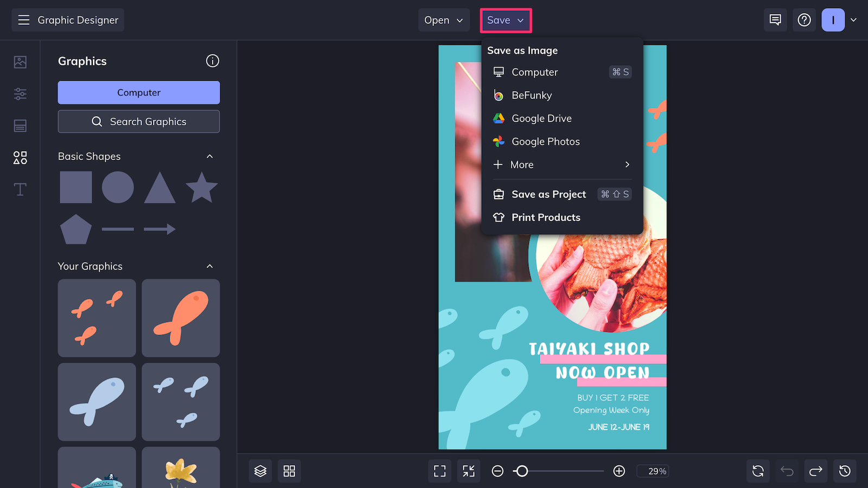Open the Image Manager panel in the sidebar

point(20,62)
